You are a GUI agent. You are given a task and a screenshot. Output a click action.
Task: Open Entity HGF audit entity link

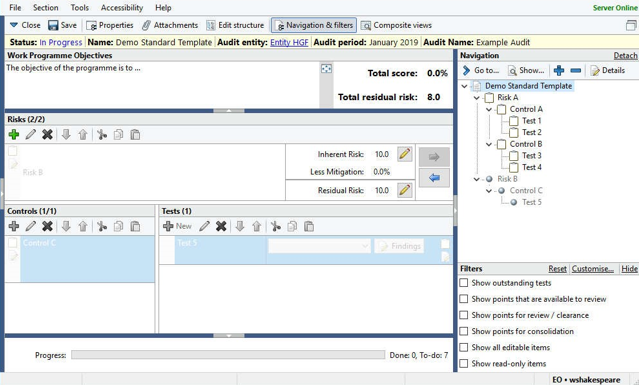point(289,42)
